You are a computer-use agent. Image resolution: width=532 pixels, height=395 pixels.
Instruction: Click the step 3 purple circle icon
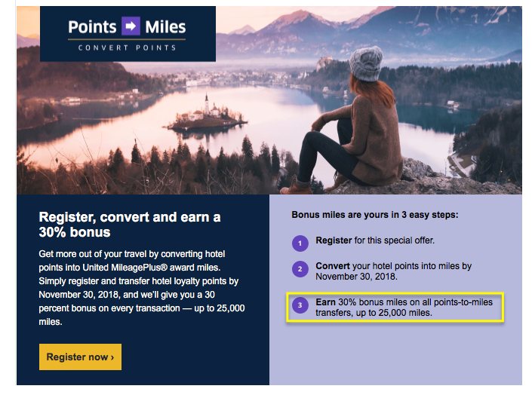[300, 305]
